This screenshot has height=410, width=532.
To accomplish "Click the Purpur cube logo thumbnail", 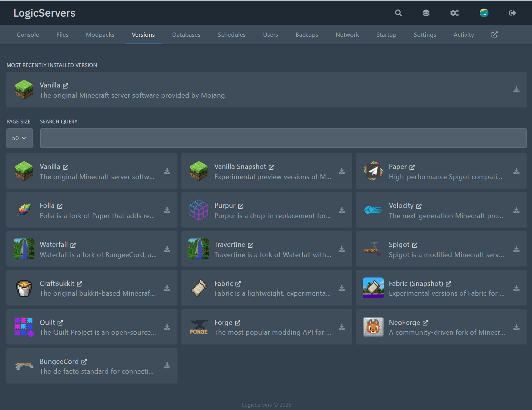I will 199,210.
